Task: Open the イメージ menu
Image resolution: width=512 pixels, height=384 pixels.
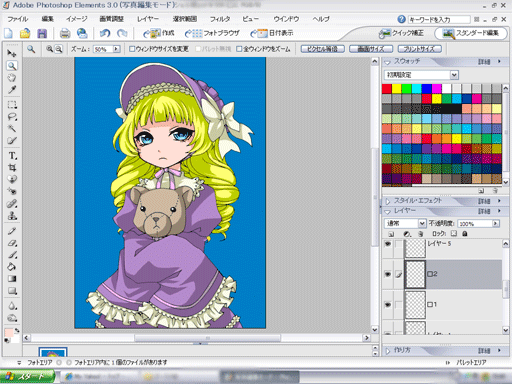Action: (77, 19)
